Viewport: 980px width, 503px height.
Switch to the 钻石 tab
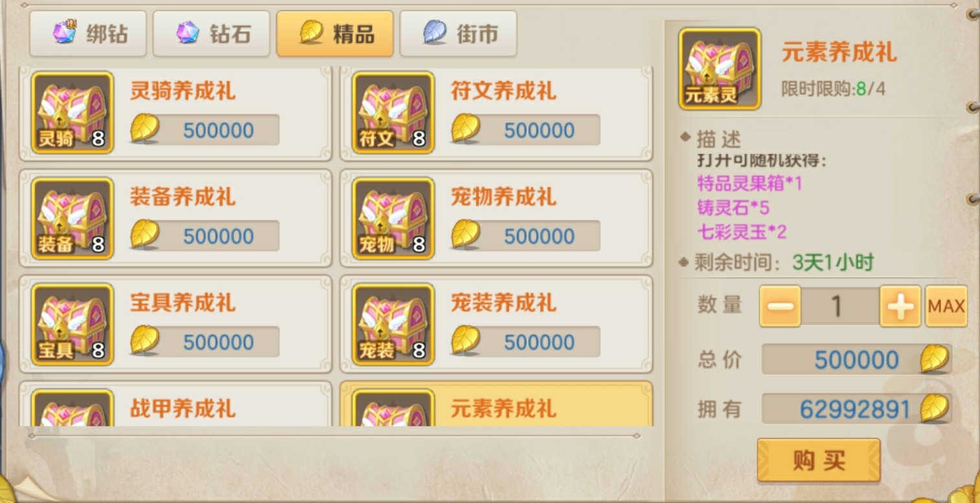click(x=211, y=33)
